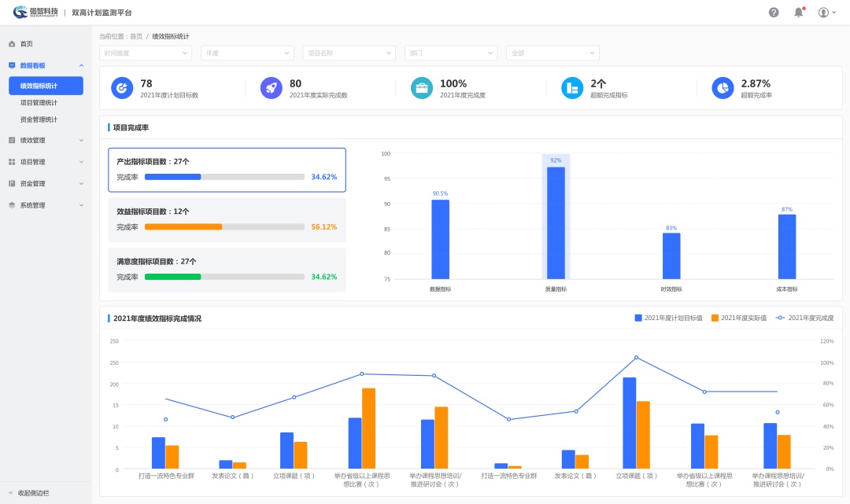The image size is (850, 504).
Task: Toggle 2021年度计划目标值 legend series
Action: (668, 318)
